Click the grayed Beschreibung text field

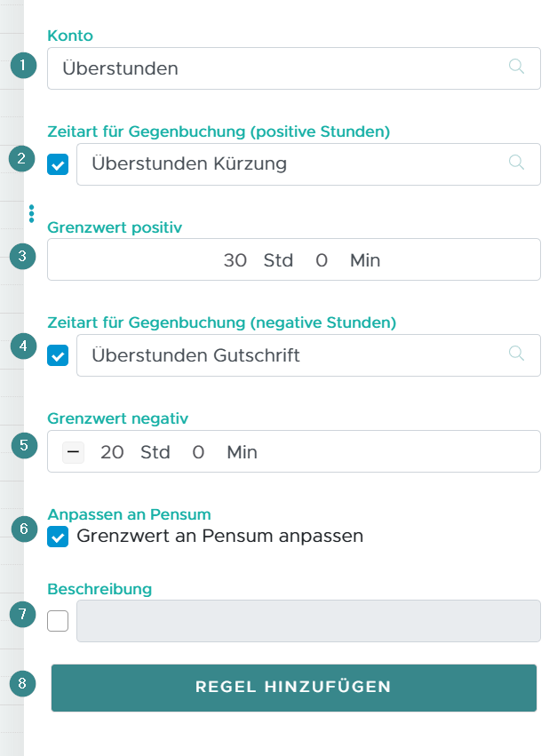308,620
